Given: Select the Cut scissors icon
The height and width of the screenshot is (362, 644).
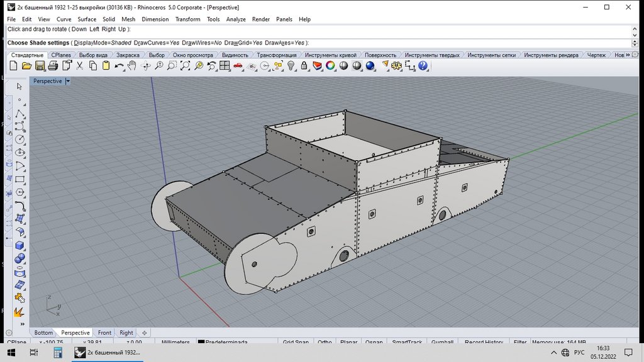Looking at the screenshot, I should [80, 65].
